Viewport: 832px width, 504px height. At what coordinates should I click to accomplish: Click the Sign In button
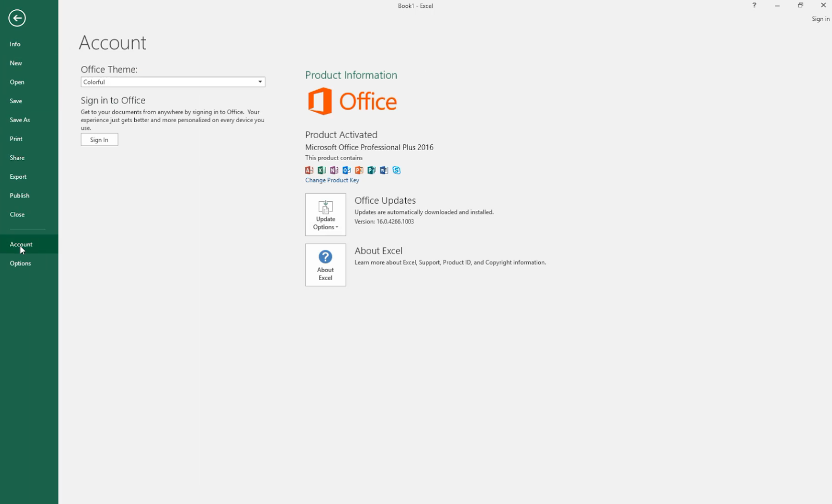(x=99, y=139)
